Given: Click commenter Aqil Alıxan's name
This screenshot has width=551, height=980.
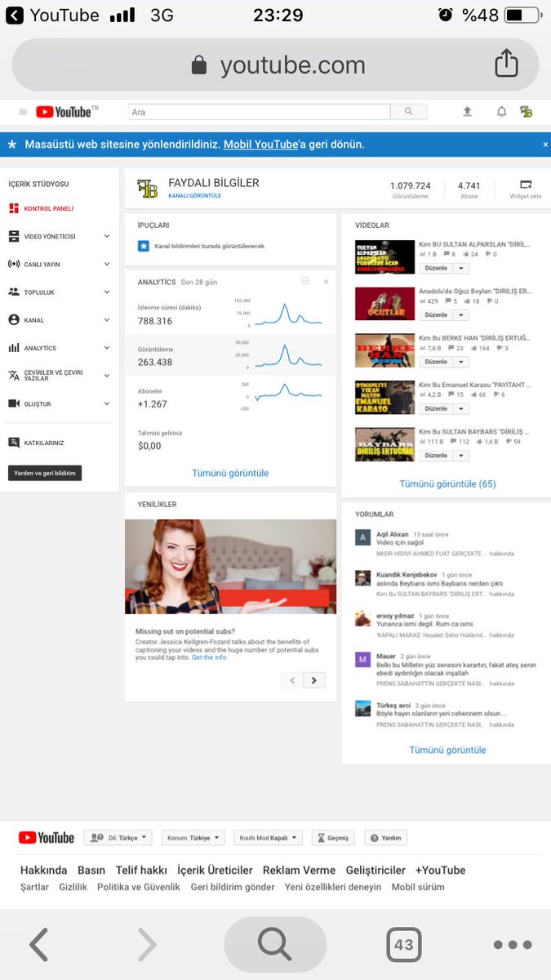Looking at the screenshot, I should click(393, 534).
